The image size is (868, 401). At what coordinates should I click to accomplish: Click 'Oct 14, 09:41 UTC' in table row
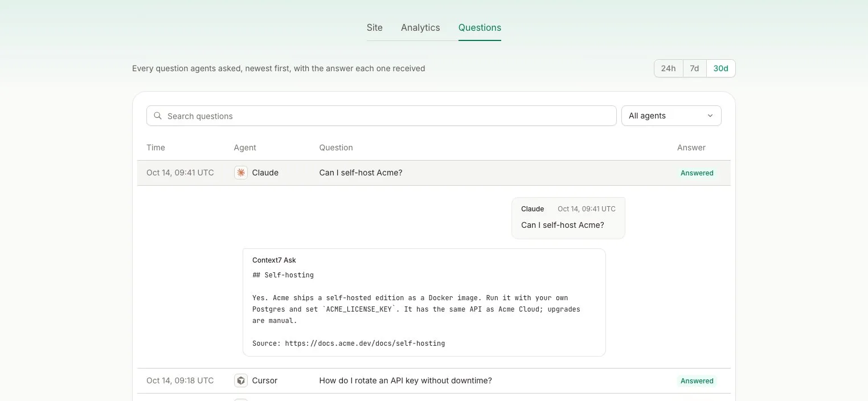point(180,173)
